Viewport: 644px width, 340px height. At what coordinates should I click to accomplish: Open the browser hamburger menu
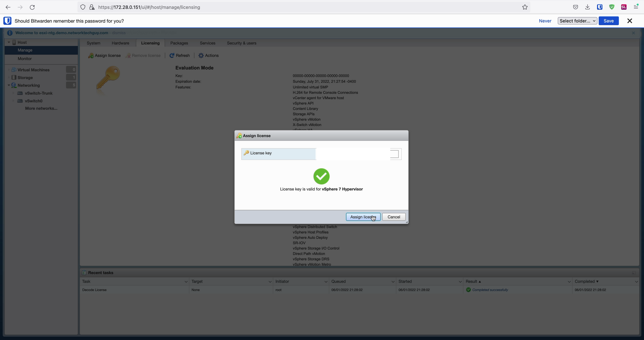point(636,7)
